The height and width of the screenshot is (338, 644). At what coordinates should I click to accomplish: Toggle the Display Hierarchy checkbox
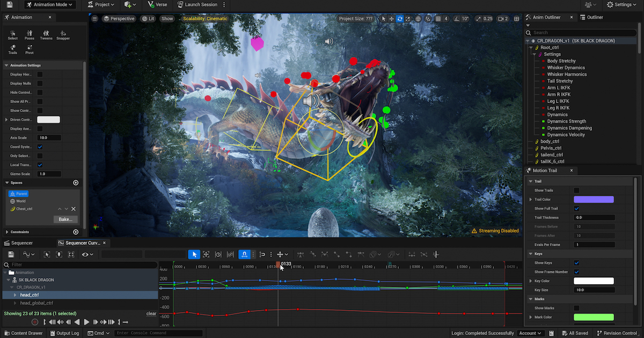pos(40,75)
